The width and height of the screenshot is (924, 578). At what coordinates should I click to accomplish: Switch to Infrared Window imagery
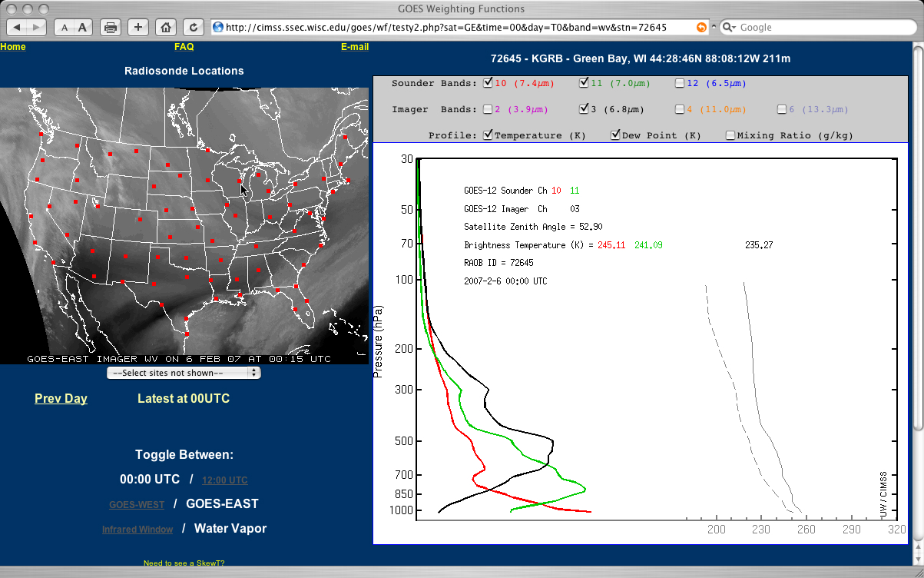coord(137,530)
